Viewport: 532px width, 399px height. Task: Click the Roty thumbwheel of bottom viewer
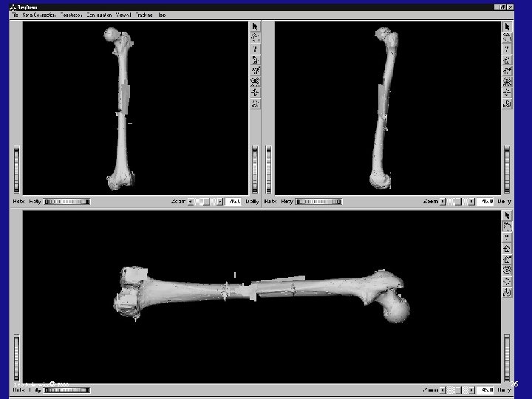[67, 390]
